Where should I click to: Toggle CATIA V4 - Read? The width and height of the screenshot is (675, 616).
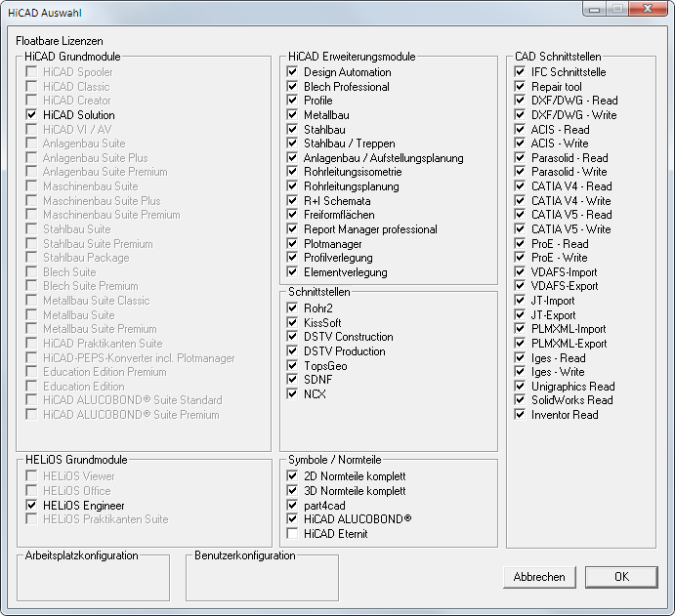(x=520, y=186)
